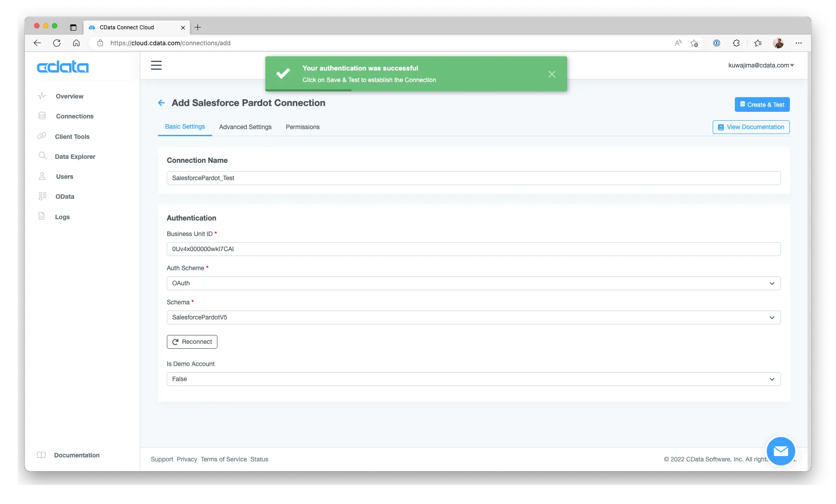Open Data Explorer in the sidebar

click(75, 157)
